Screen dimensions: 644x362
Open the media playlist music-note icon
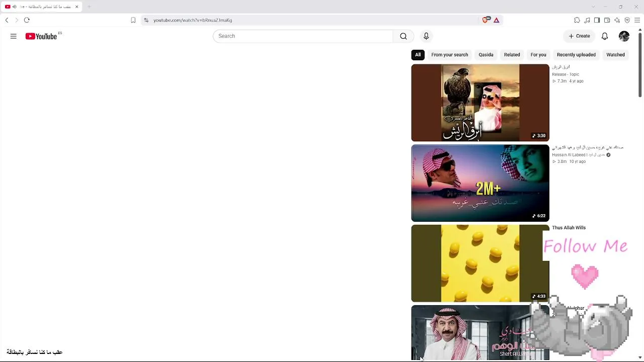click(587, 20)
